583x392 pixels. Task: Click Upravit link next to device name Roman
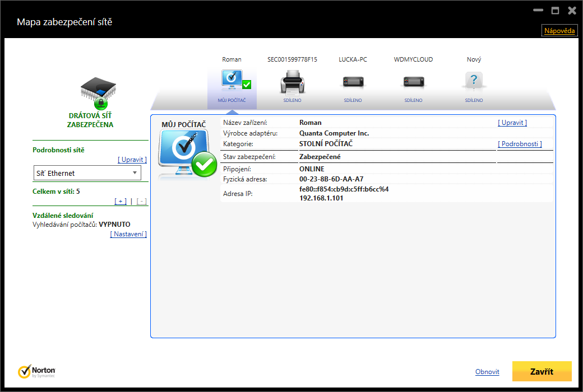512,123
